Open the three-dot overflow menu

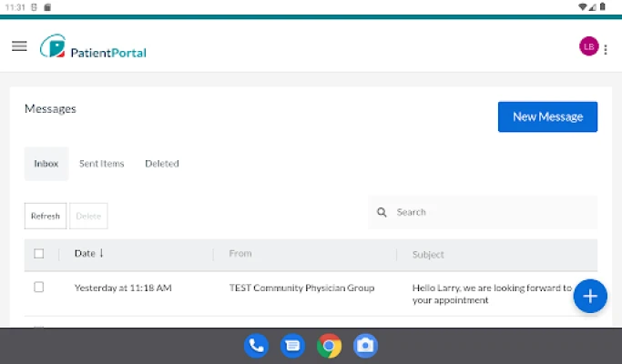click(x=607, y=49)
